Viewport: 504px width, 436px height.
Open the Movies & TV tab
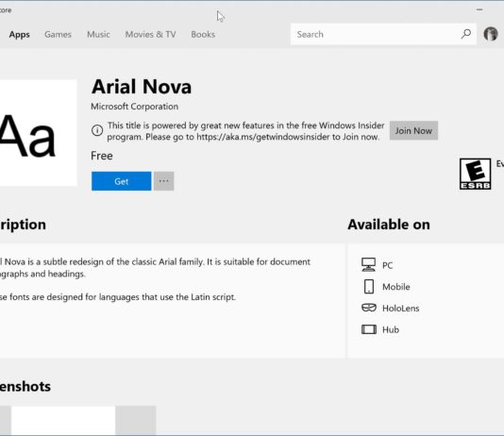coord(150,34)
